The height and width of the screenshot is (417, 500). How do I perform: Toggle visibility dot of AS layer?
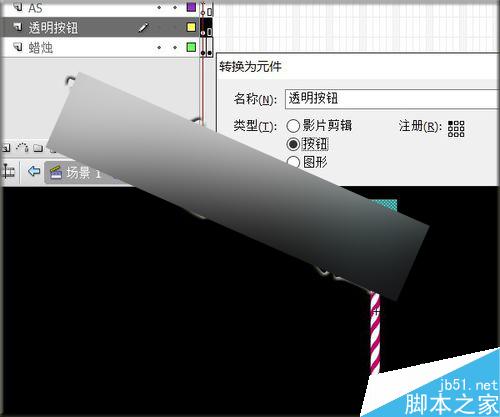(x=159, y=7)
